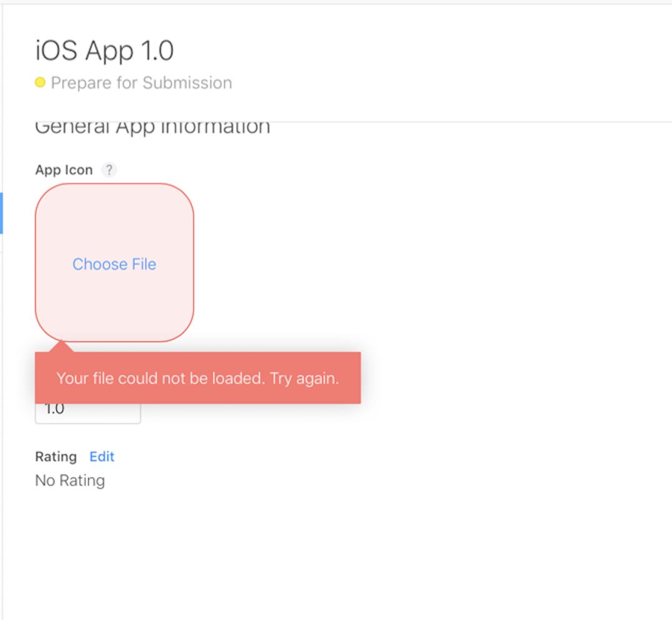The height and width of the screenshot is (620, 672).
Task: Click the App Icon upload placeholder square
Action: (114, 262)
